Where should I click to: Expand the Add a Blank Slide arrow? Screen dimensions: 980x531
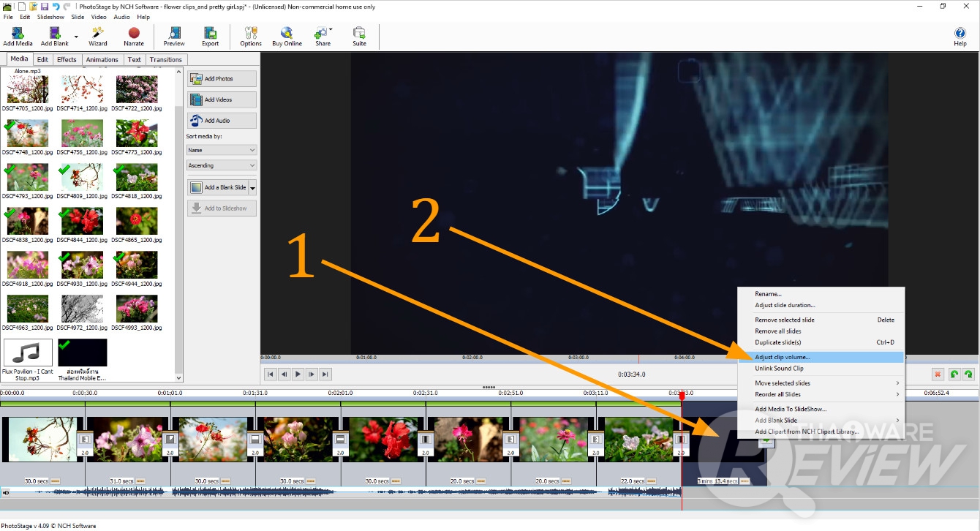pos(252,188)
